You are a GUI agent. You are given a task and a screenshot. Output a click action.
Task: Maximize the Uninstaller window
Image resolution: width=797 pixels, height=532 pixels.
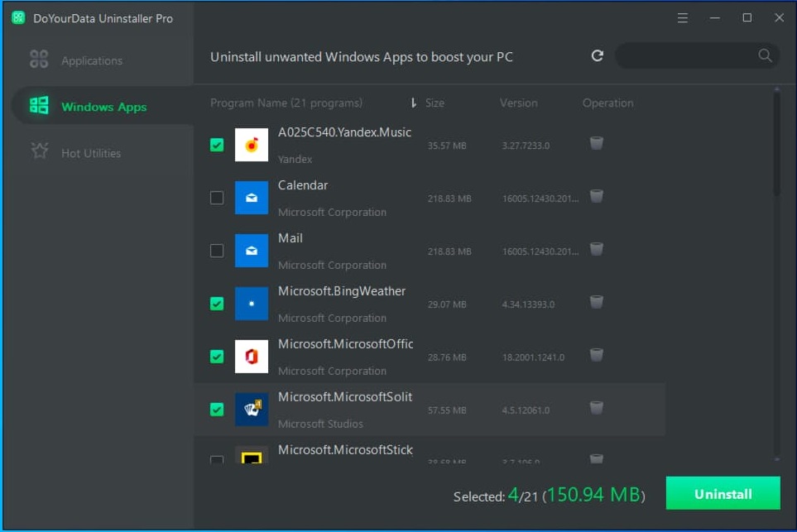747,18
